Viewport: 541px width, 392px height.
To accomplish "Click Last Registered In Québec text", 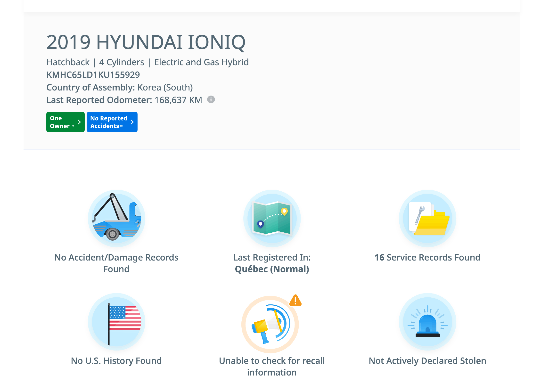I will tap(272, 263).
